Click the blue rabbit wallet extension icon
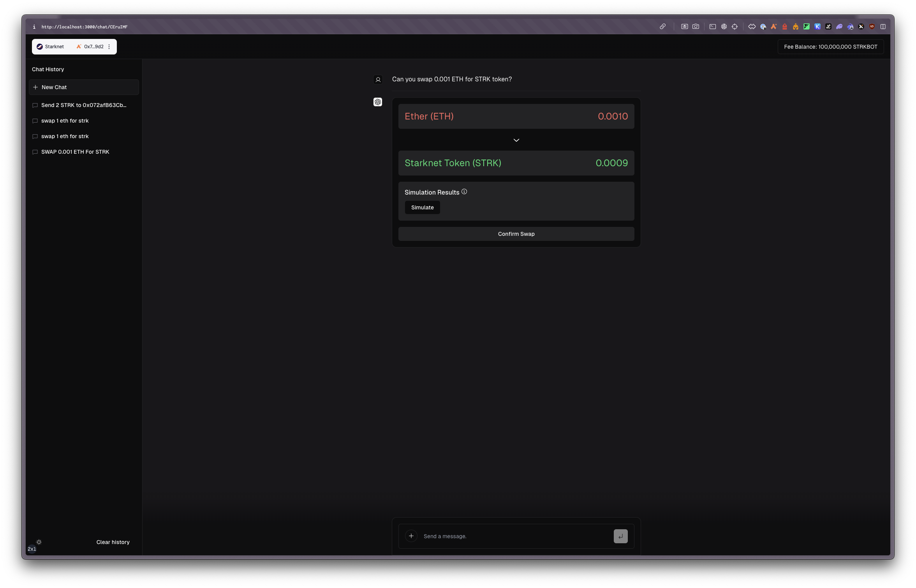 tap(850, 26)
